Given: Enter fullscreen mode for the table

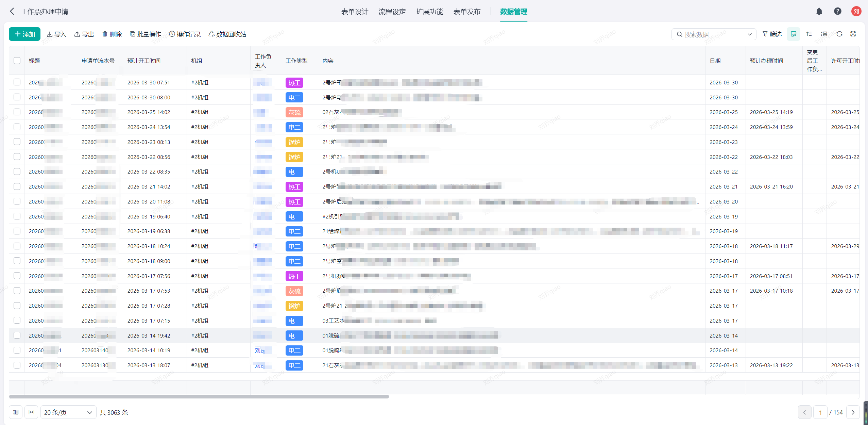Looking at the screenshot, I should point(853,34).
